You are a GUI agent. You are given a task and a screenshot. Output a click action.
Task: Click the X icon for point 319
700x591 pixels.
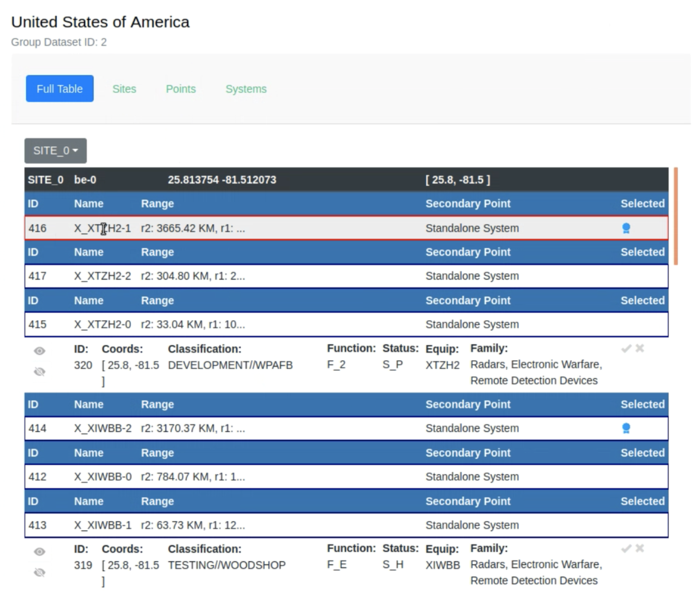[640, 548]
